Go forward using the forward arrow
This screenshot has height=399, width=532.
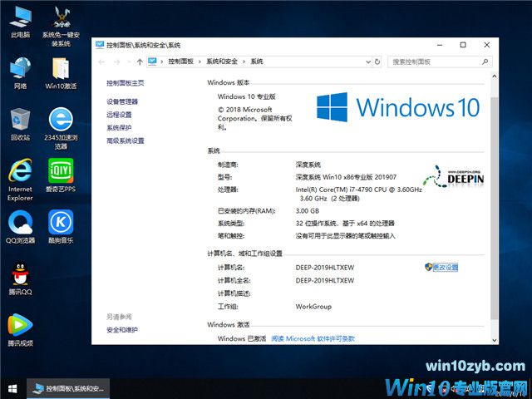pos(116,62)
